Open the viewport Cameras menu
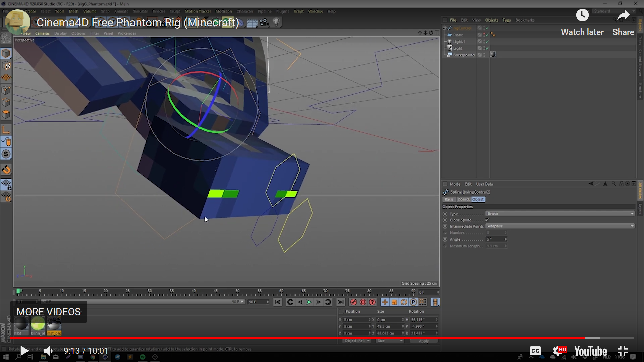This screenshot has width=644, height=362. [x=42, y=33]
